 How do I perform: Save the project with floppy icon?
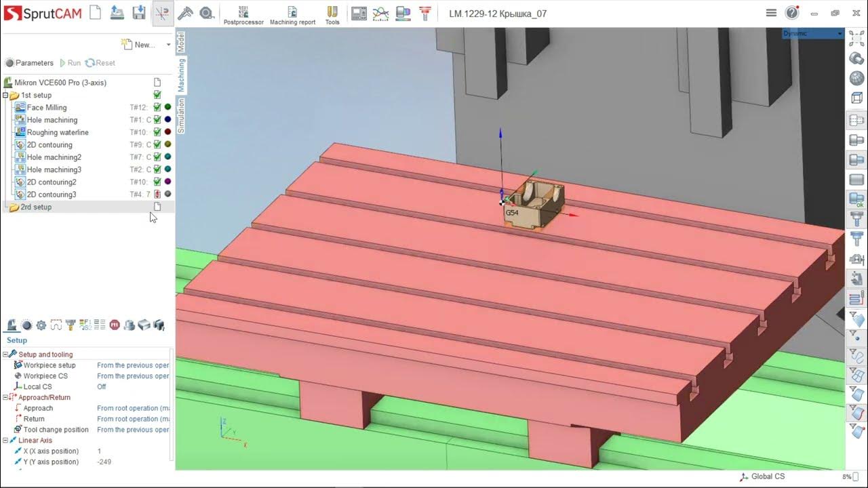point(139,13)
